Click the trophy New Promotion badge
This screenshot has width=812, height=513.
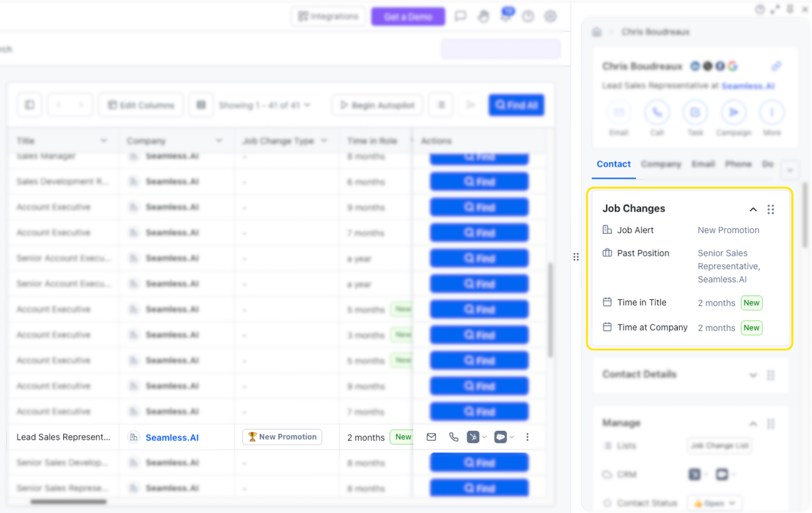tap(282, 437)
